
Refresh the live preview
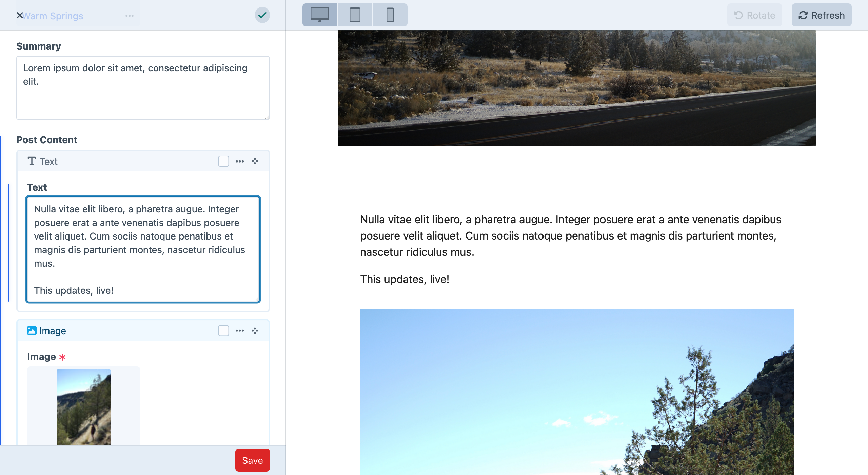pyautogui.click(x=821, y=15)
